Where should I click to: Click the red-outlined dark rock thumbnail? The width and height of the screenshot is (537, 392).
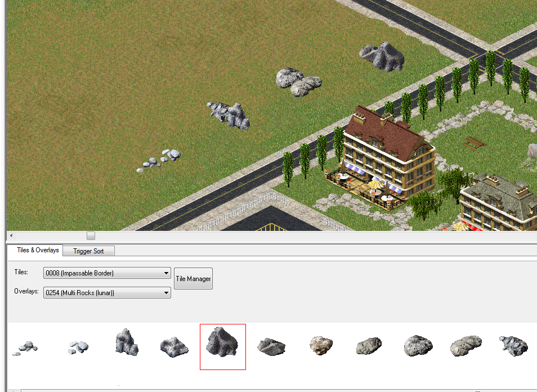pyautogui.click(x=222, y=347)
